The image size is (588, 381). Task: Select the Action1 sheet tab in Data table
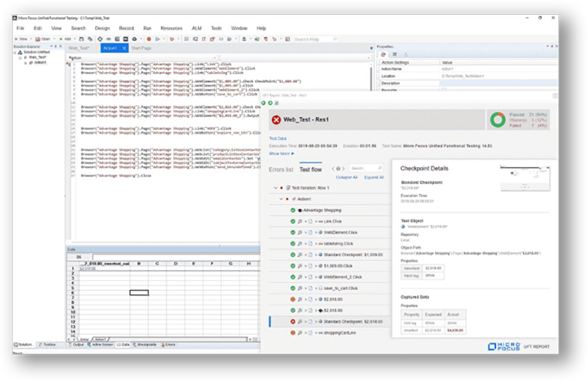pyautogui.click(x=101, y=339)
